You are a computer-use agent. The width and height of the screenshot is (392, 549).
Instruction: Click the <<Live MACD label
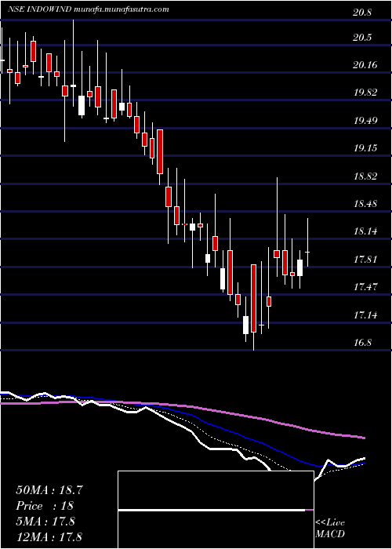pyautogui.click(x=330, y=528)
